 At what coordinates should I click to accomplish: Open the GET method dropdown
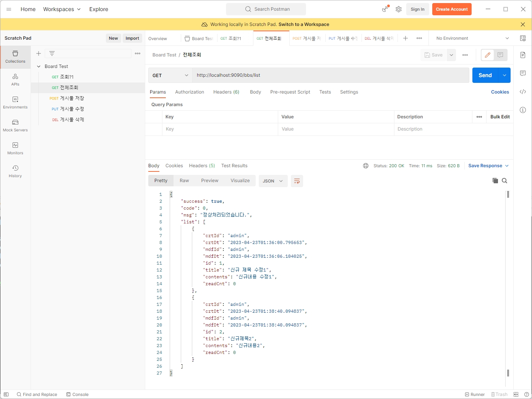[x=170, y=75]
